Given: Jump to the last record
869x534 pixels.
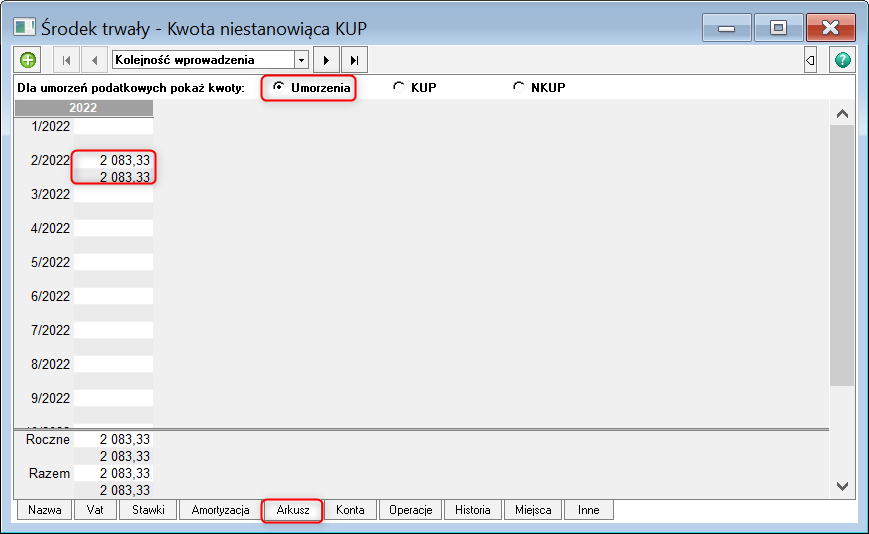Looking at the screenshot, I should coord(354,60).
